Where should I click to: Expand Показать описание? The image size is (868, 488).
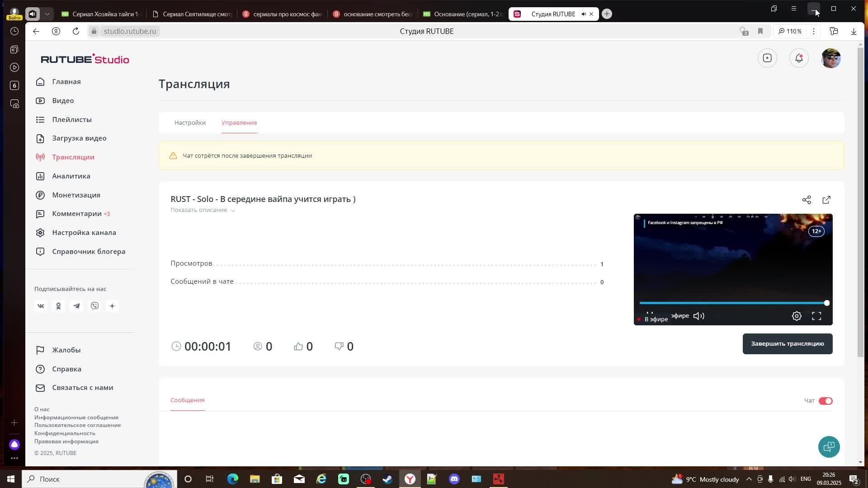[202, 210]
